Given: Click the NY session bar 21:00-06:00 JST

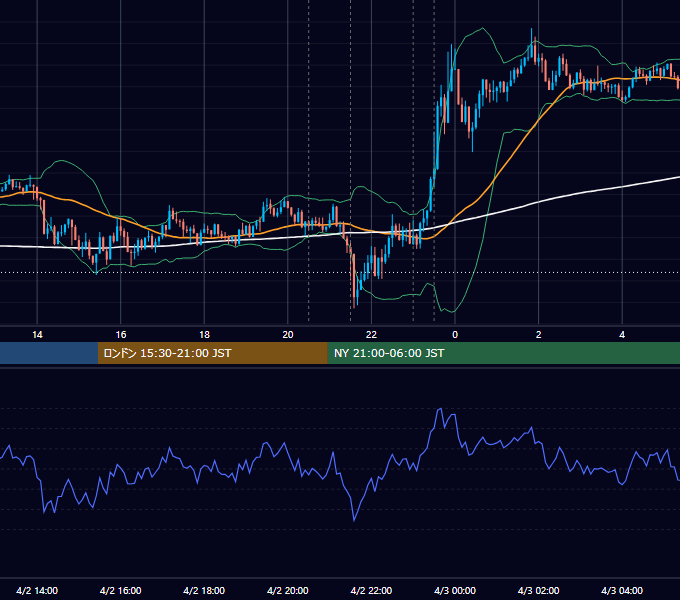Looking at the screenshot, I should point(503,353).
